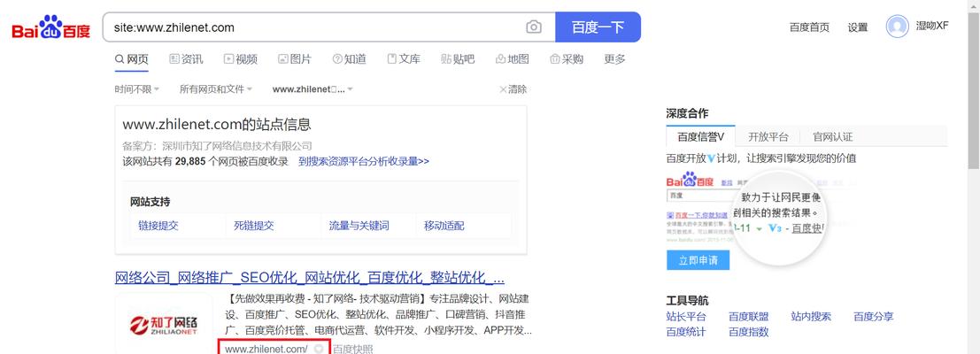The height and width of the screenshot is (354, 980).
Task: Switch to 地图 tab
Action: click(x=512, y=59)
